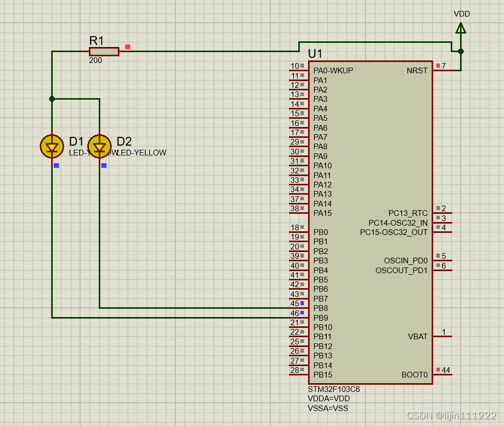Select LED D1 symbol
Viewport: 504px width, 426px height.
click(52, 147)
